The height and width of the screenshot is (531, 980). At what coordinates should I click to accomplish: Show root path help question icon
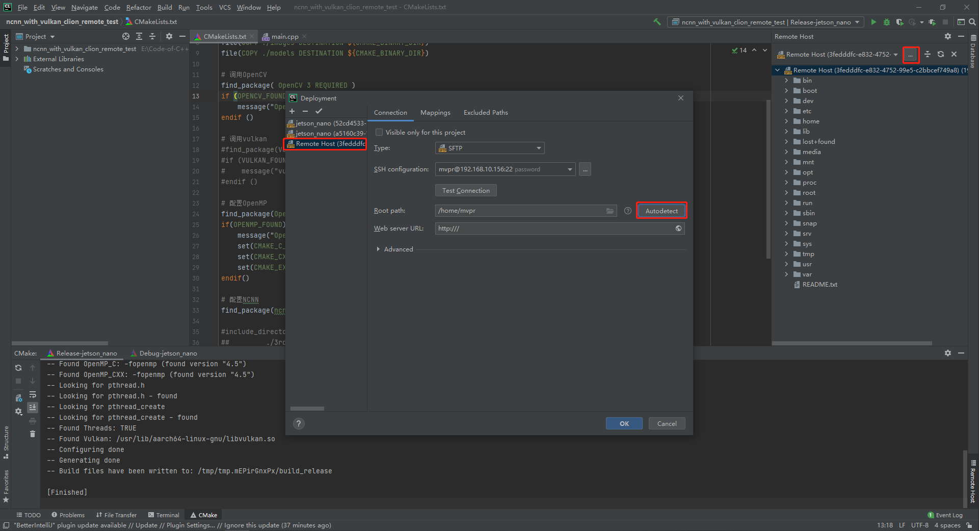[x=628, y=211]
